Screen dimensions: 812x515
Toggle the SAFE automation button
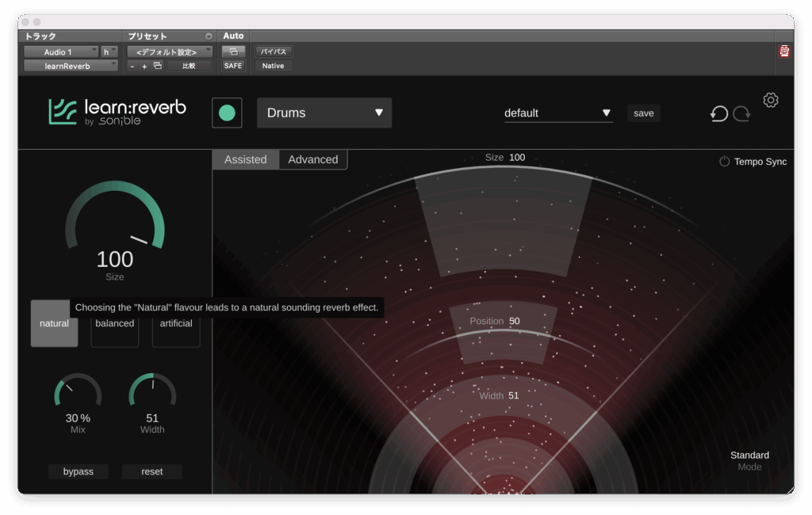tap(233, 66)
